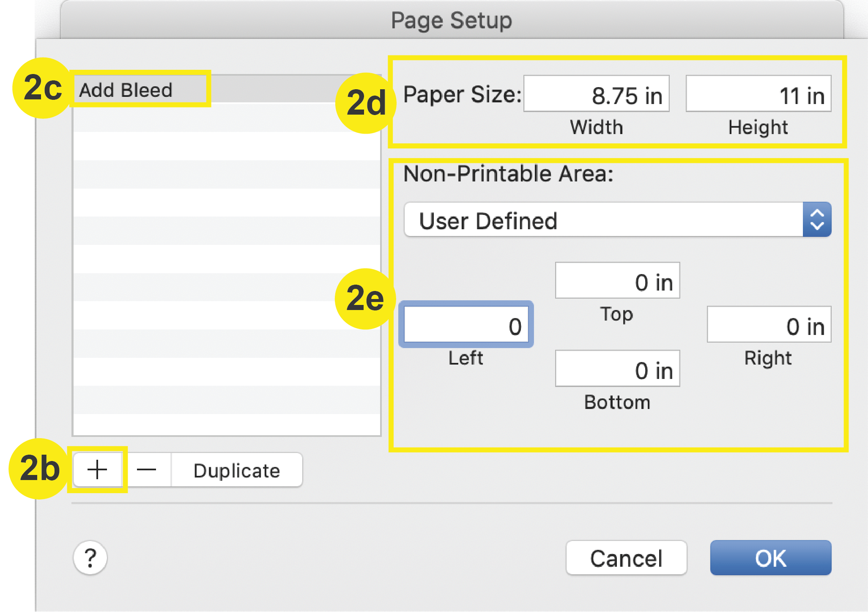Dismiss the dialog with Cancel
868x612 pixels.
626,557
